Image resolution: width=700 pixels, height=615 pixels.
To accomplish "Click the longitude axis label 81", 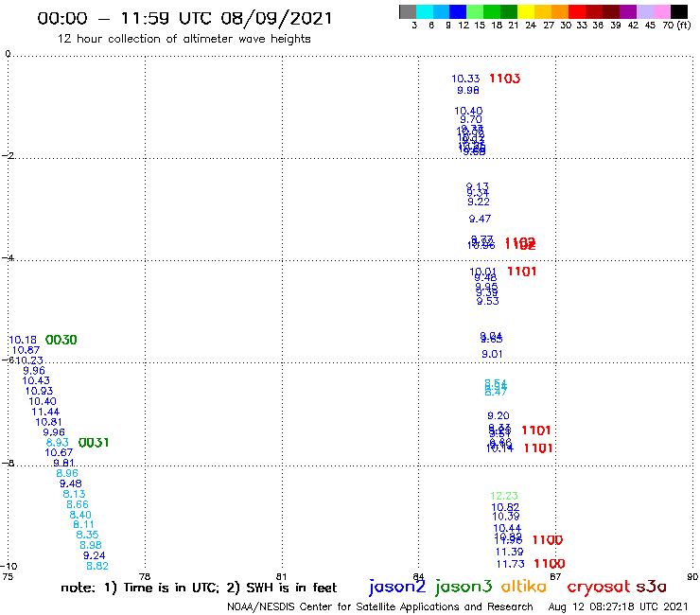I will 281,576.
